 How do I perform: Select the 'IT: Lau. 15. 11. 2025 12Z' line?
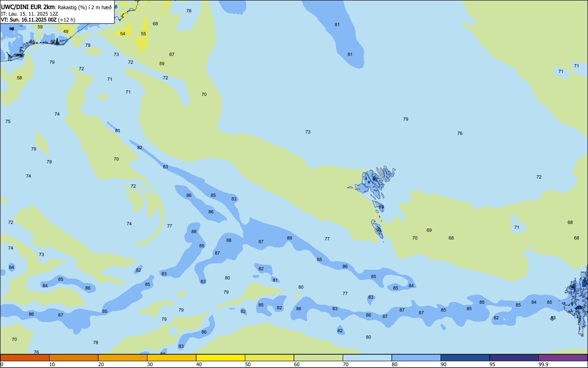point(29,13)
